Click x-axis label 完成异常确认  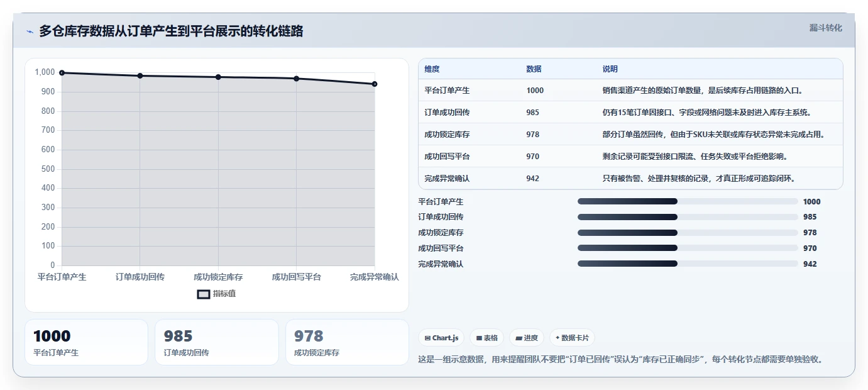pyautogui.click(x=375, y=277)
